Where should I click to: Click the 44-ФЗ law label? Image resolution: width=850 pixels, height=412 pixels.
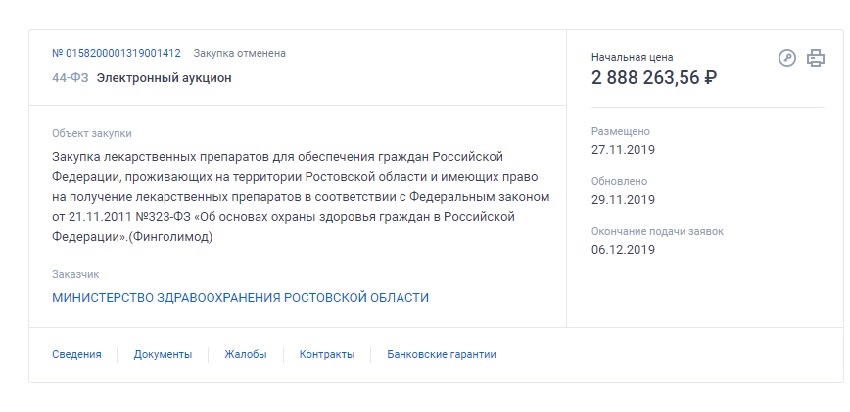[x=69, y=77]
